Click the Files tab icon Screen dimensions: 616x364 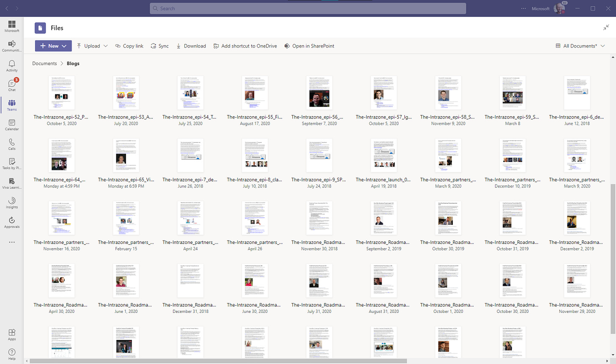(x=40, y=28)
